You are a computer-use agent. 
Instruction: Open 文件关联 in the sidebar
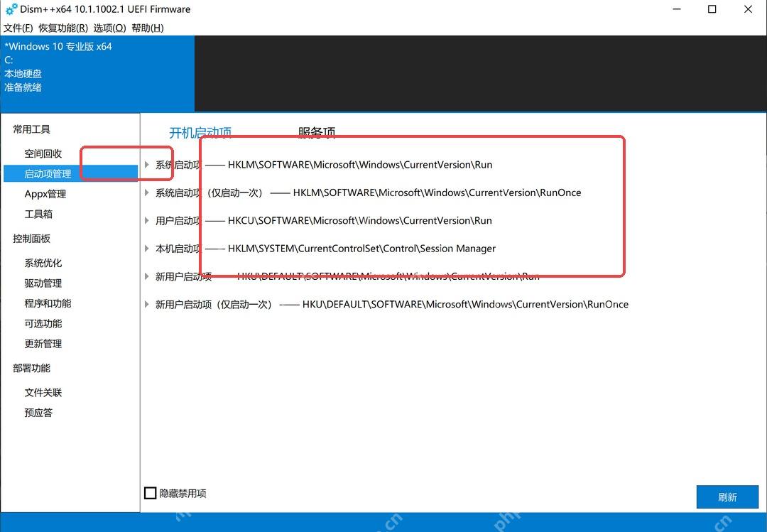[43, 393]
